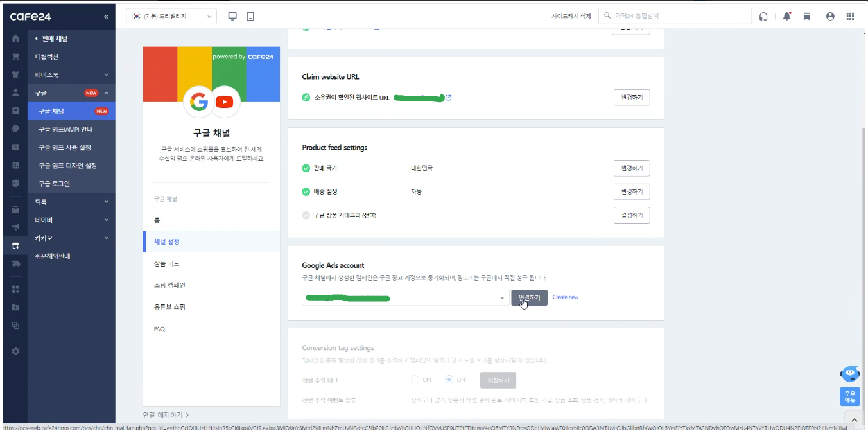Select 구글 채널 sidebar item
The width and height of the screenshot is (868, 431).
(x=72, y=111)
